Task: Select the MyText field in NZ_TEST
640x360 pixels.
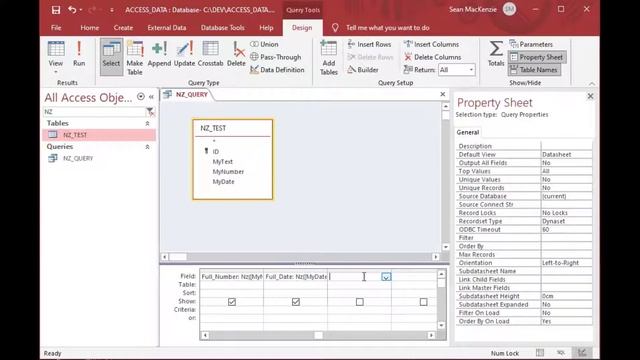Action: 222,162
